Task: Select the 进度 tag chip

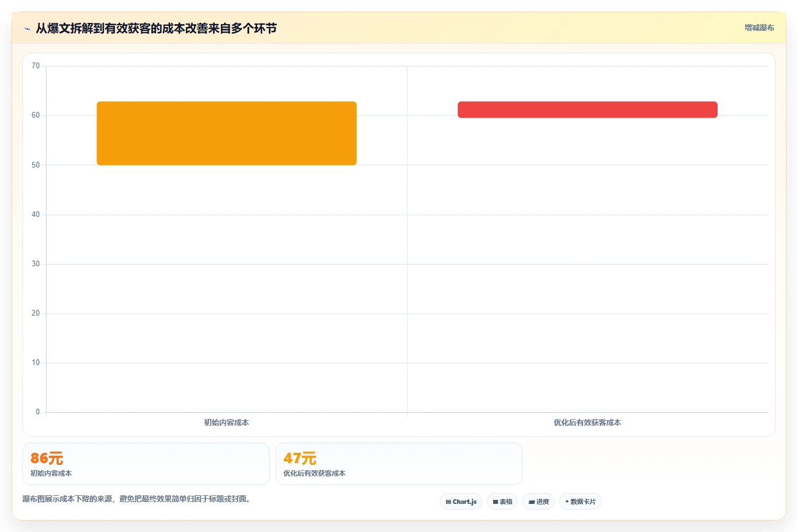Action: click(x=539, y=502)
